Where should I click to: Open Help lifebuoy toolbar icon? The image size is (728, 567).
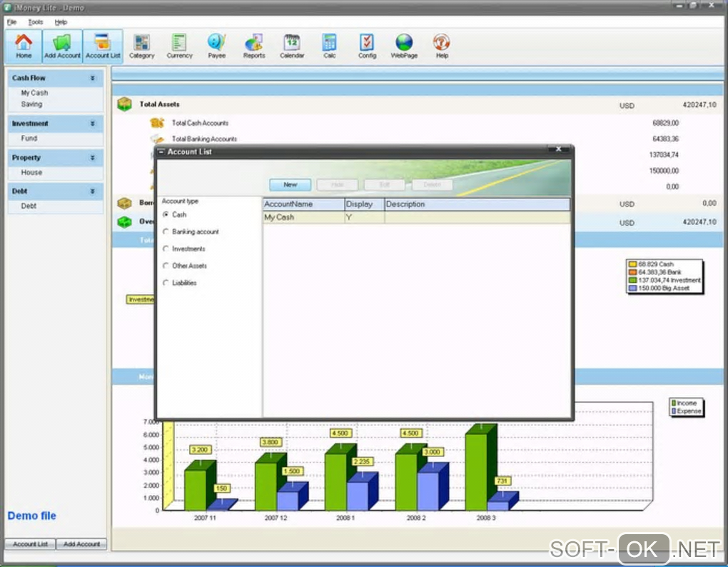pos(442,46)
